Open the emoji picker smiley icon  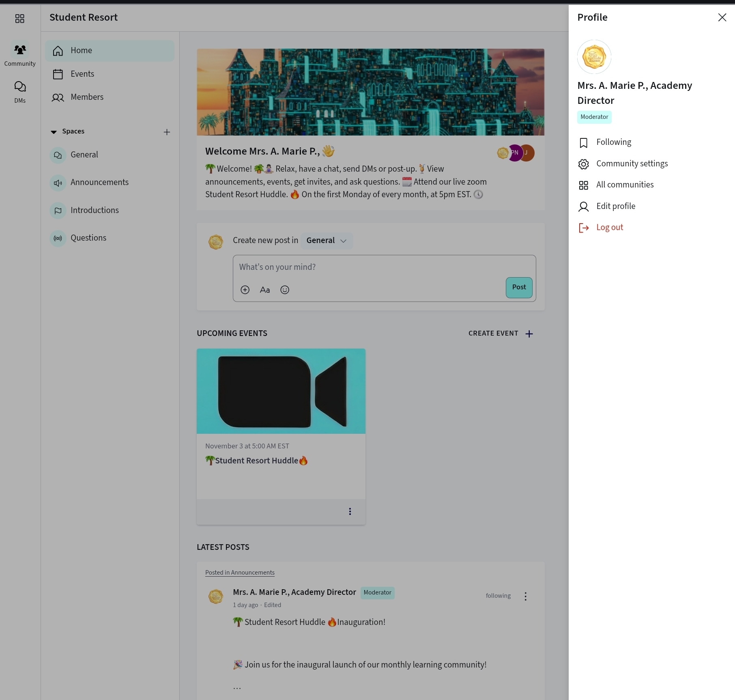point(285,290)
